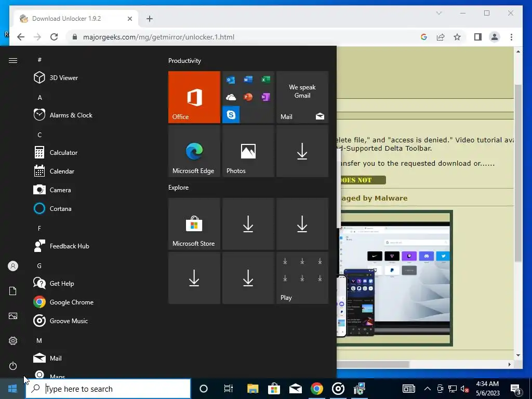Image resolution: width=532 pixels, height=399 pixels.
Task: Click the letter G header in app list
Action: pyautogui.click(x=39, y=265)
